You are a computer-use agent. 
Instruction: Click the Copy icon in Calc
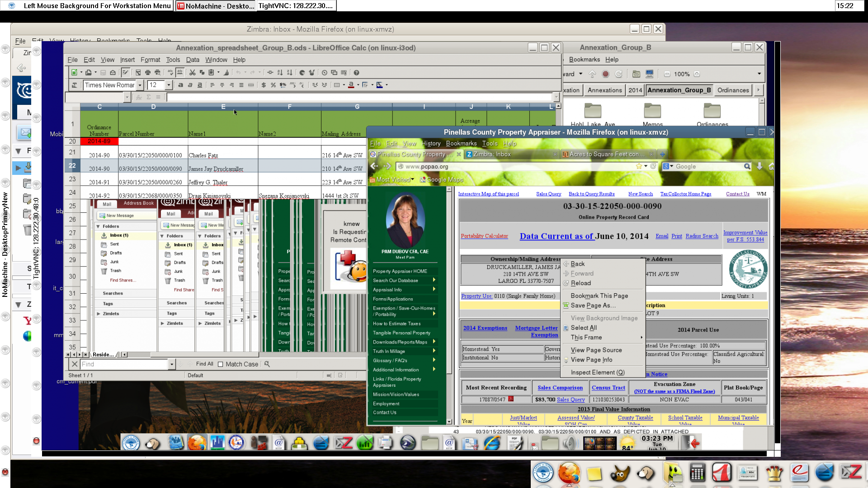[x=202, y=72]
